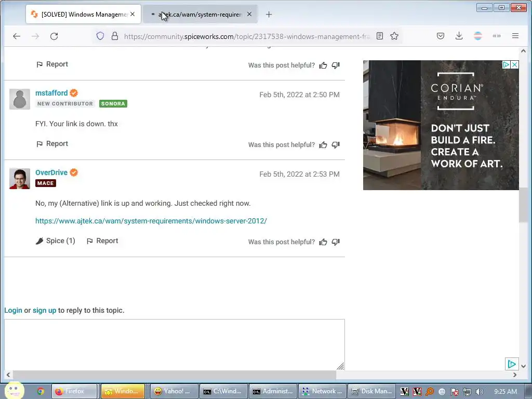Switch to Yahoo! taskbar window

point(174,391)
